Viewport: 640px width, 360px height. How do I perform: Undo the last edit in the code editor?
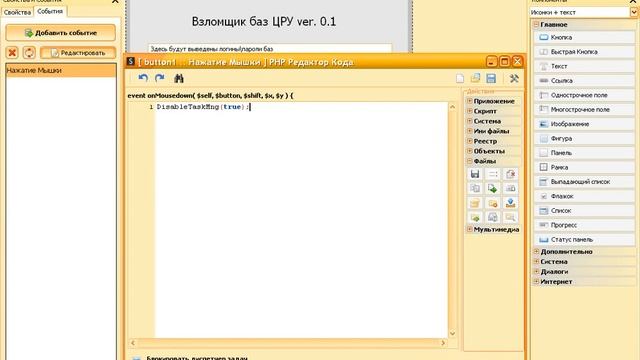point(143,78)
